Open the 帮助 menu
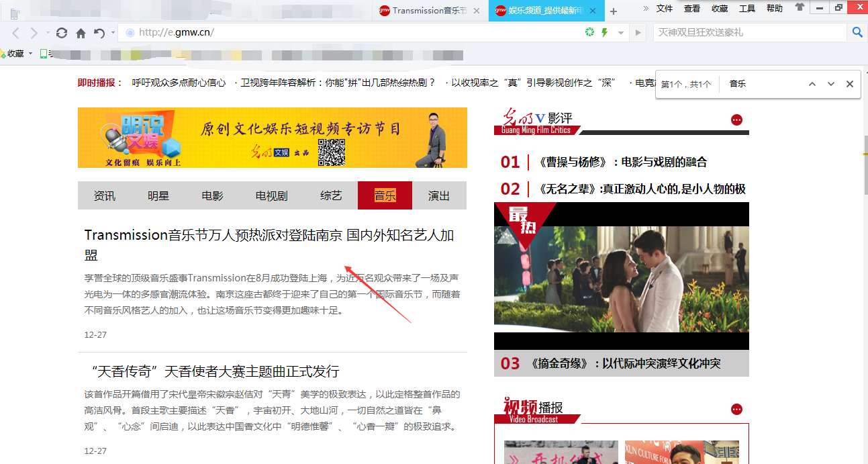Screen dimensions: 868x464 coord(775,9)
